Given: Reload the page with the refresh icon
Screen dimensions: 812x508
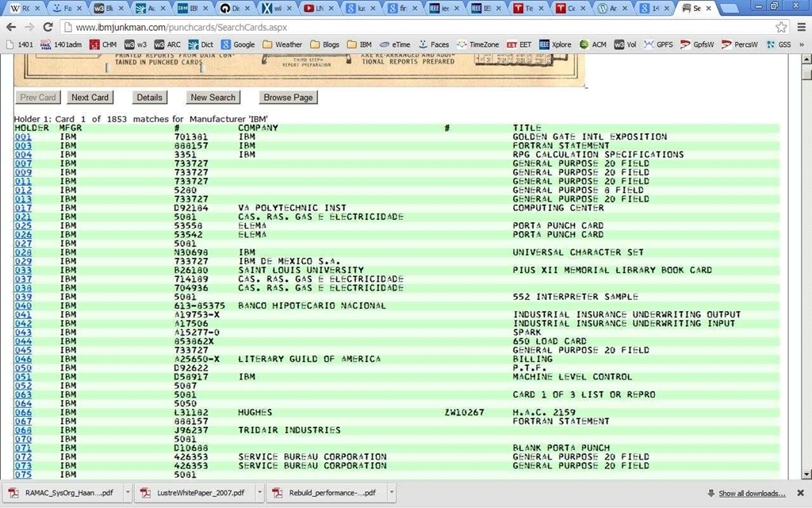Looking at the screenshot, I should pyautogui.click(x=47, y=26).
